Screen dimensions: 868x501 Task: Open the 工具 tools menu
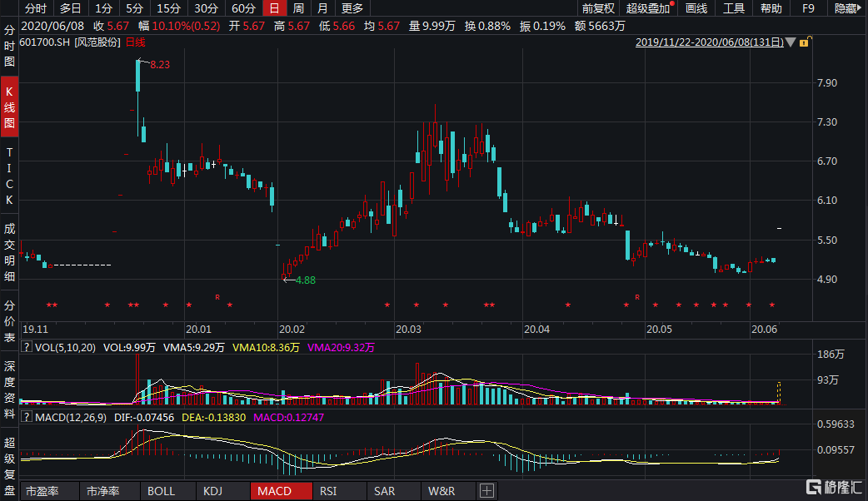733,8
